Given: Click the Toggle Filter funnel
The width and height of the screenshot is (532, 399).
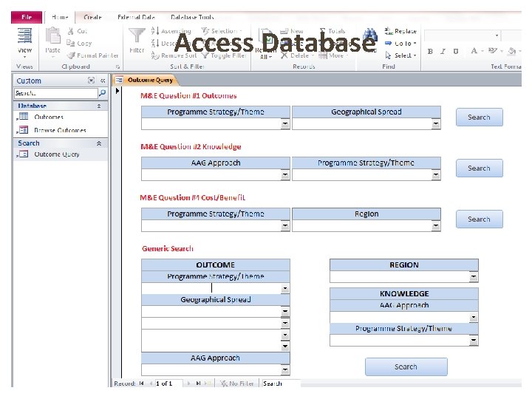Looking at the screenshot, I should [x=205, y=55].
